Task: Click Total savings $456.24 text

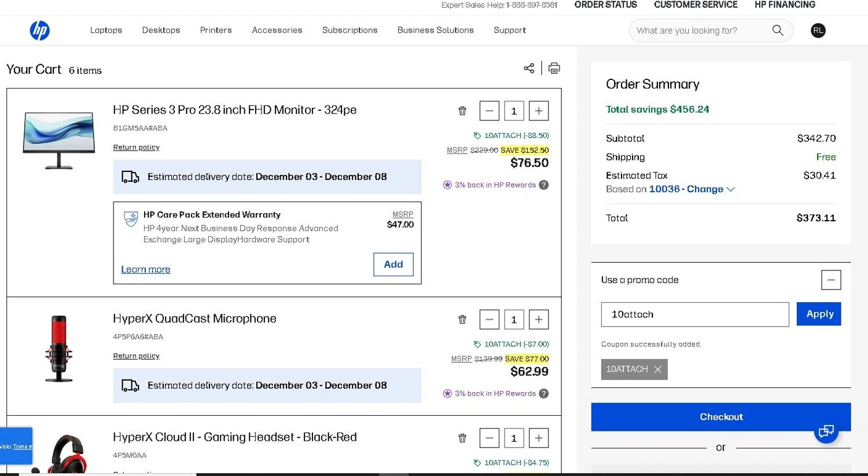Action: point(657,109)
